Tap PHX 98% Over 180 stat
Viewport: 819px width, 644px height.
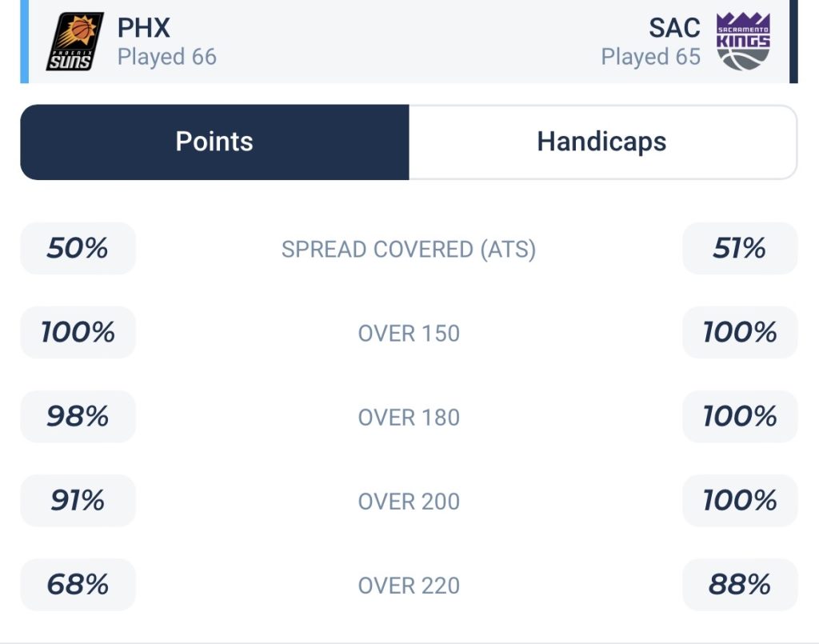click(x=78, y=416)
